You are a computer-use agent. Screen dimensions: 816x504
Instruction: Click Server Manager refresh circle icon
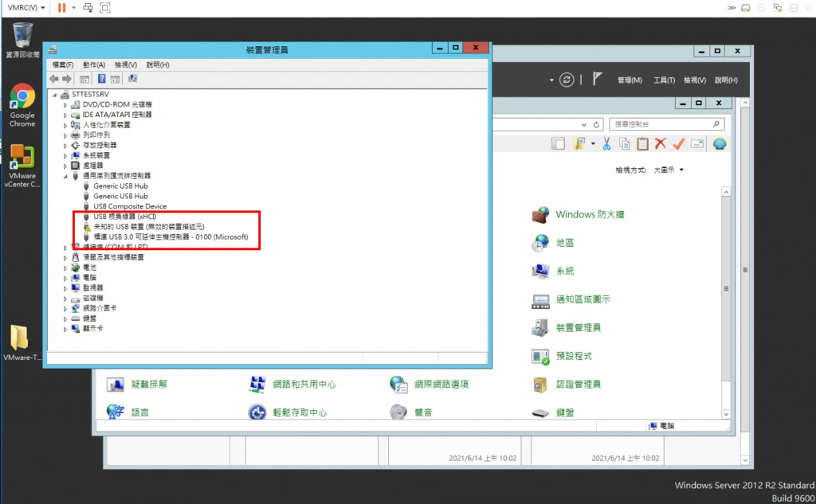[x=567, y=80]
